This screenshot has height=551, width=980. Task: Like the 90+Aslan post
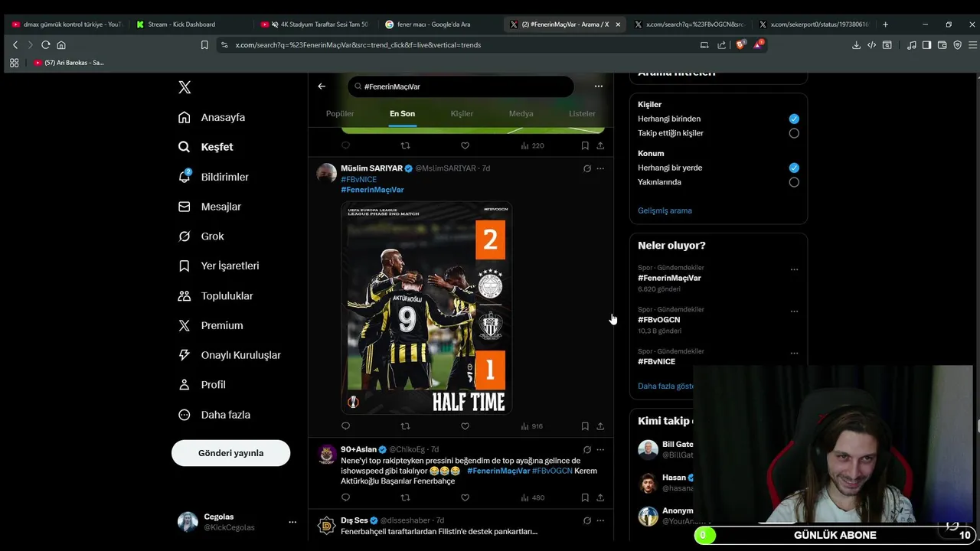pyautogui.click(x=465, y=497)
